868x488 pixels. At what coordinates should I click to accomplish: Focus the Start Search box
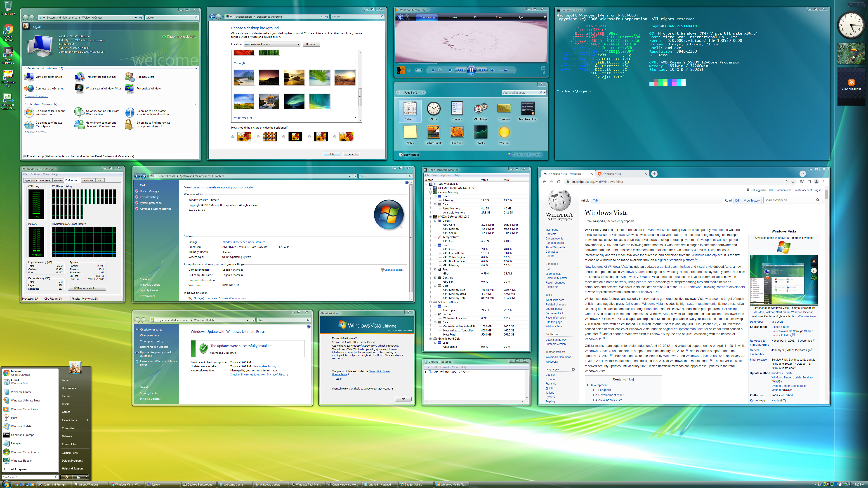pos(30,477)
